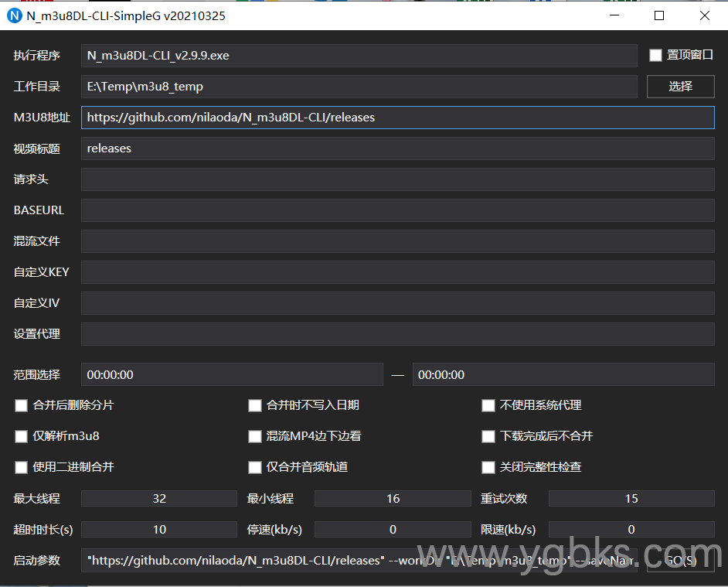Screen dimensions: 728x587
Task: Click into the 工作目录 path field
Action: click(359, 87)
